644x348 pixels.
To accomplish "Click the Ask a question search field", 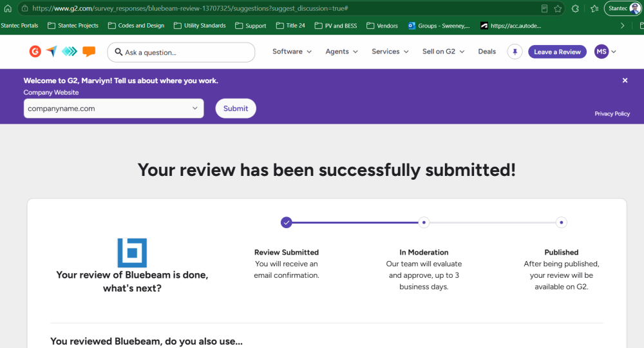I will (181, 52).
